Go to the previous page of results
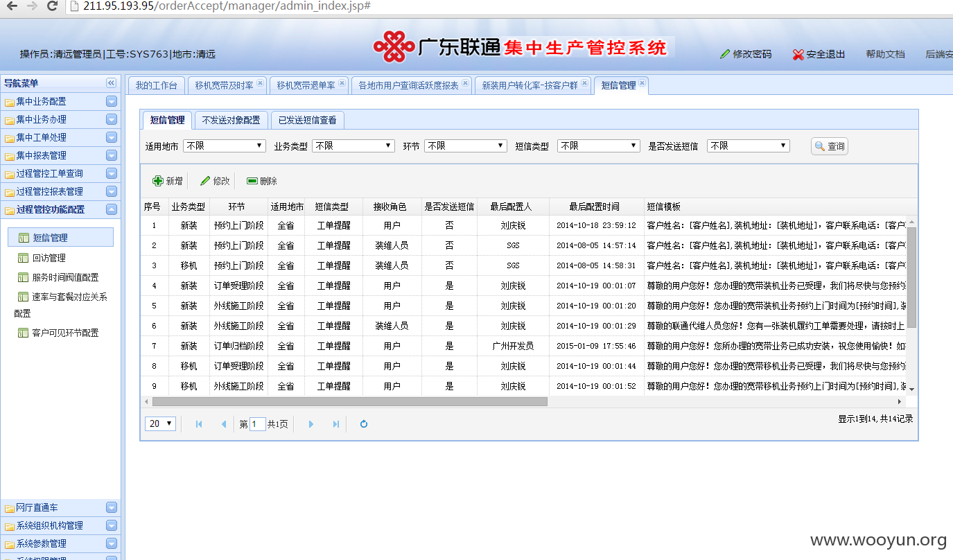This screenshot has width=953, height=560. tap(223, 424)
